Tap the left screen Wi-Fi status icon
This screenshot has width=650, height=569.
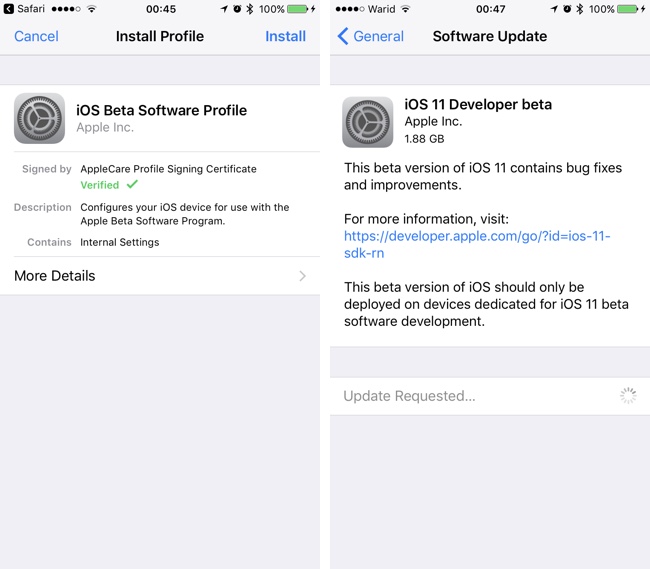click(x=92, y=9)
